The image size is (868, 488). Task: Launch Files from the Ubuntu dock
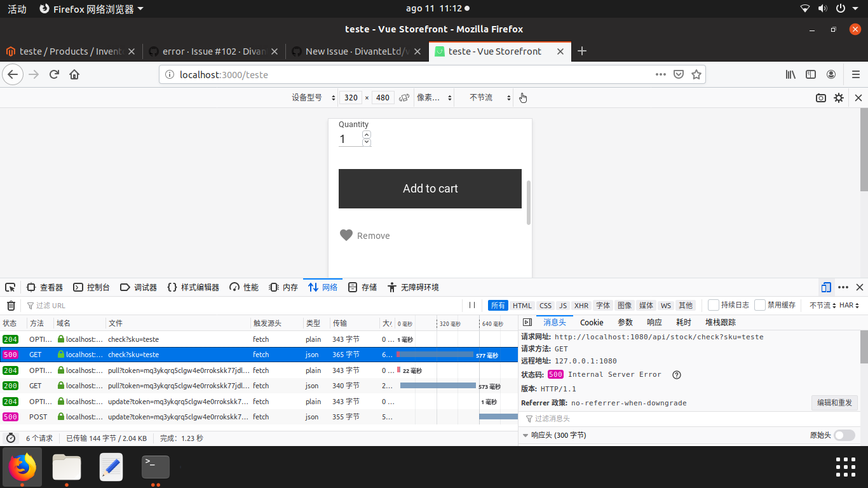67,466
